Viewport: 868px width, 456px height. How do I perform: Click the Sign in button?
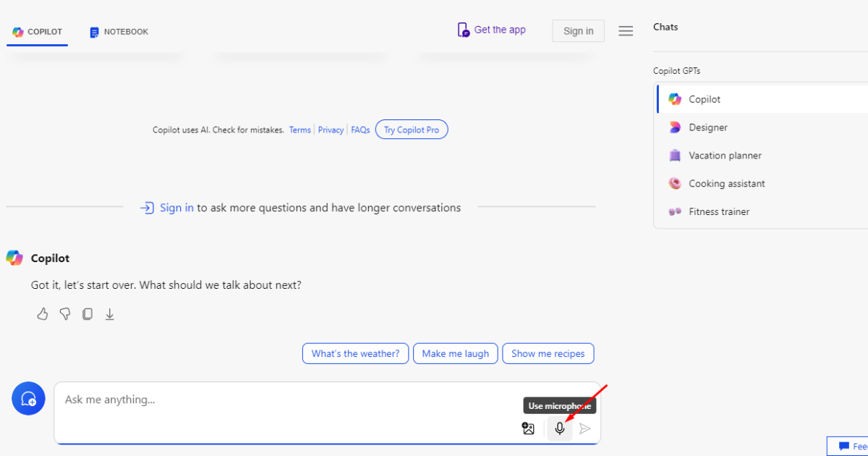[578, 31]
